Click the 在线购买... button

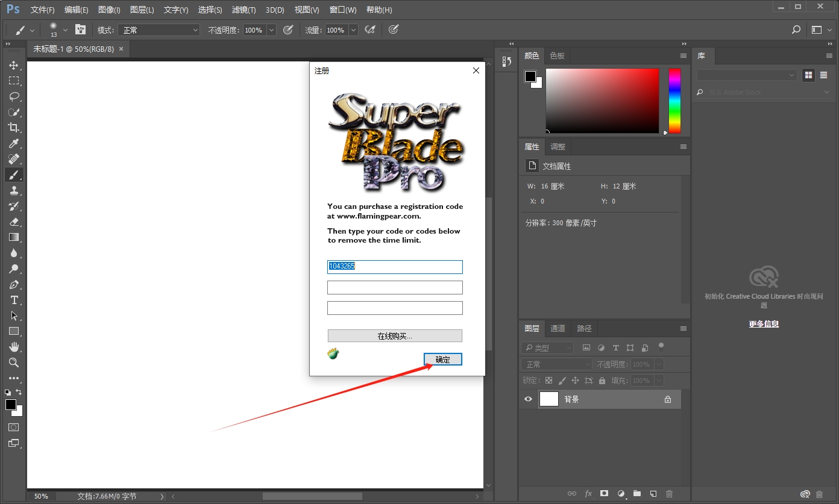click(x=395, y=336)
